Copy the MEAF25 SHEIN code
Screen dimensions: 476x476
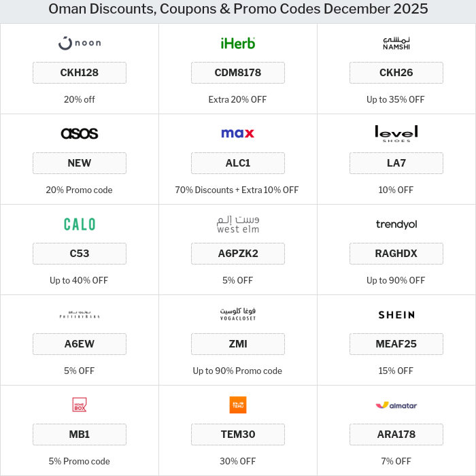[x=396, y=344]
